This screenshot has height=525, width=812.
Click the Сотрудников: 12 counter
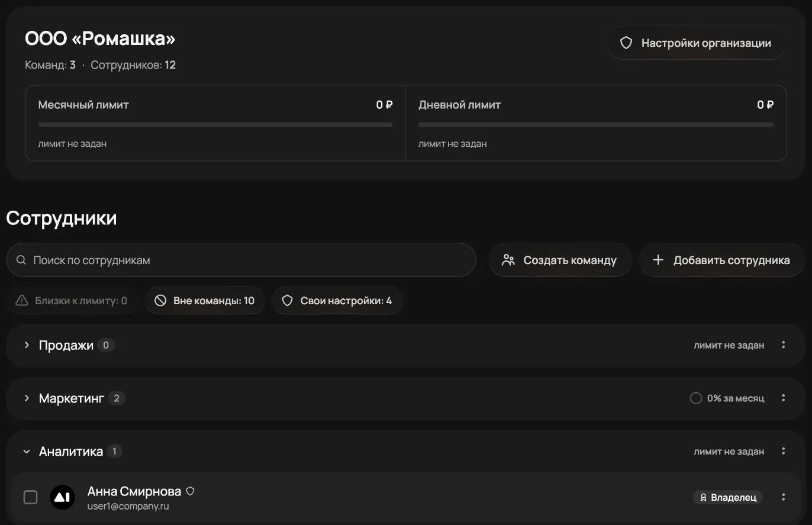coord(133,65)
